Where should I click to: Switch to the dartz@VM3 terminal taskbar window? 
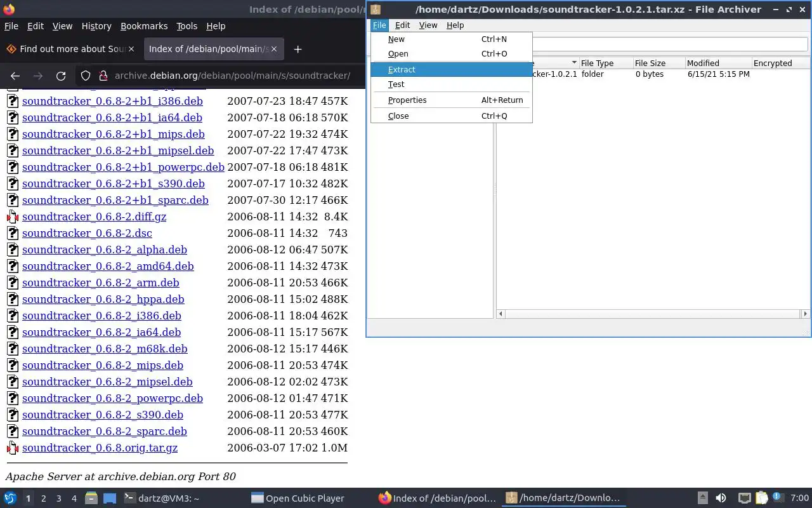(x=161, y=498)
